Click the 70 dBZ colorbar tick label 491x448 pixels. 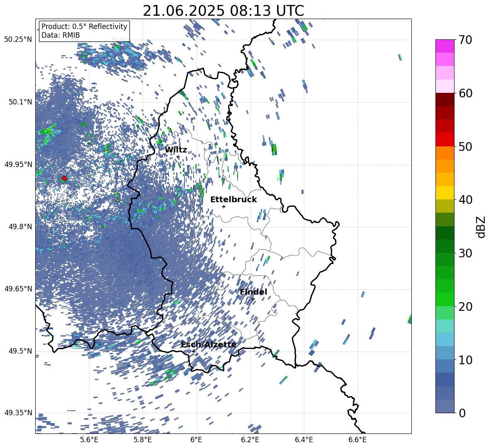click(x=465, y=40)
